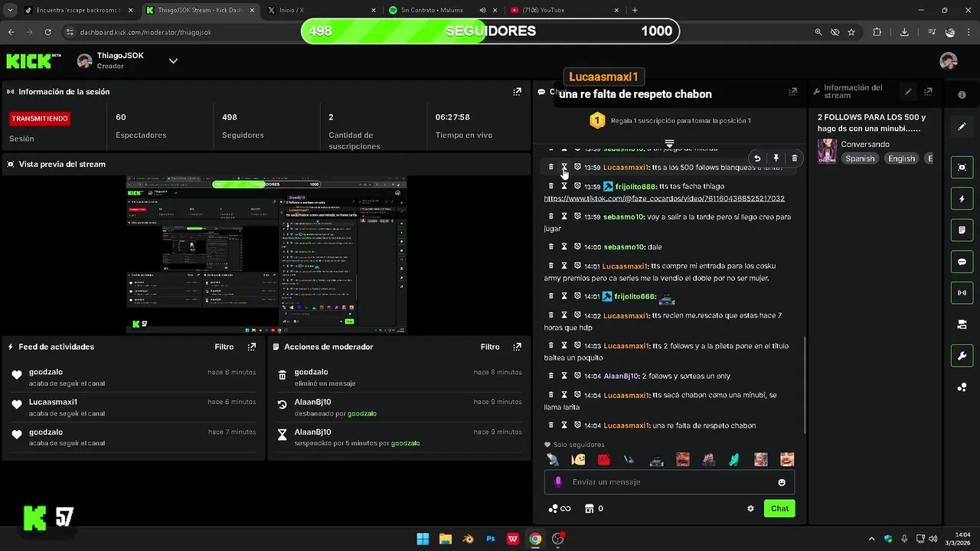Click shield icon on 'una re falta' message
The height and width of the screenshot is (551, 980).
[x=577, y=425]
